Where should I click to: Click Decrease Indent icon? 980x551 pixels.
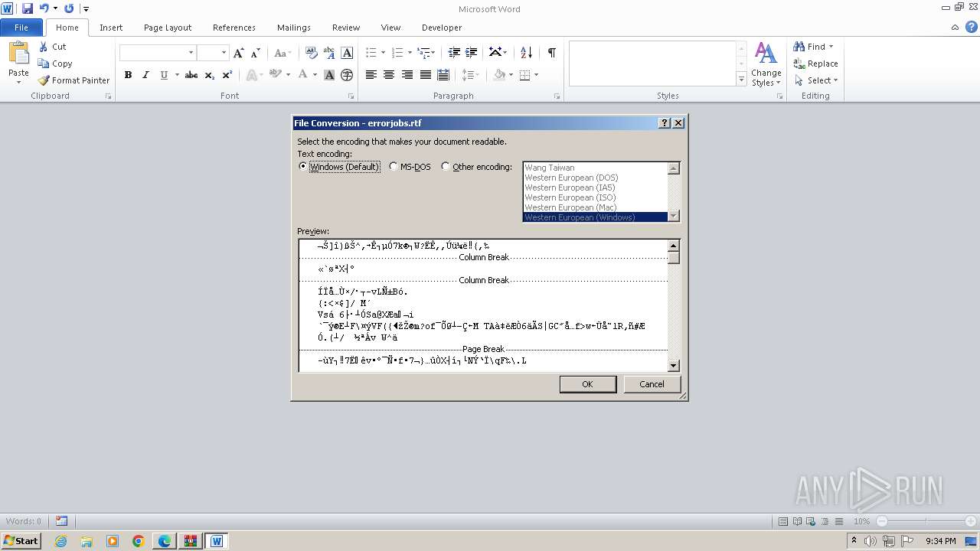[x=454, y=53]
